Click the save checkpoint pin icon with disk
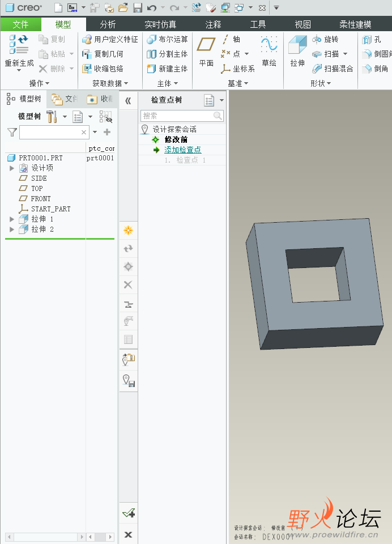392x544 pixels. 129,381
